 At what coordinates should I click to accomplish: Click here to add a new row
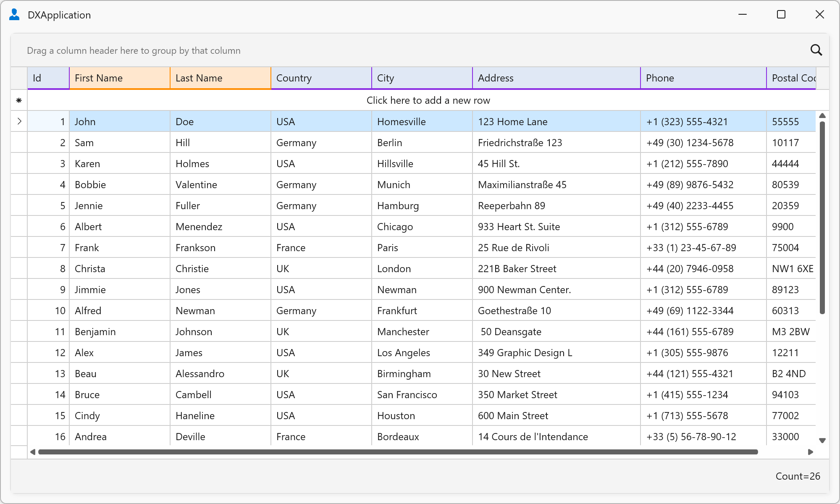428,100
